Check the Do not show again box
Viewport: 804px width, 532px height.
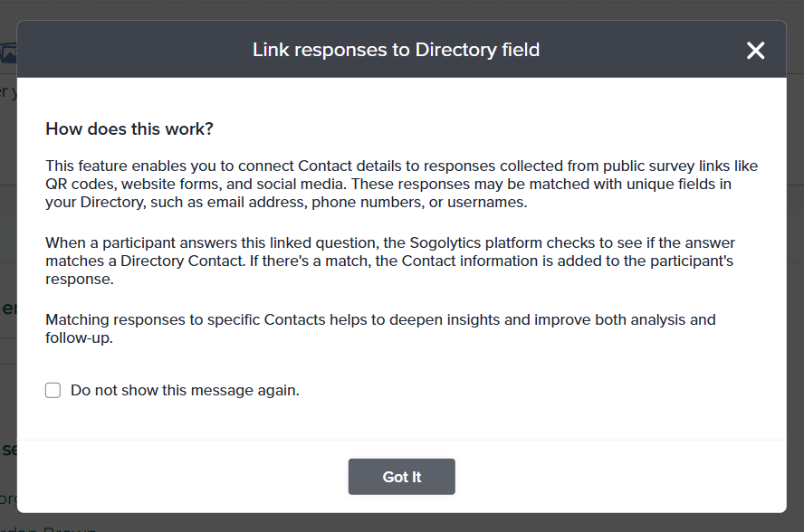[x=53, y=391]
